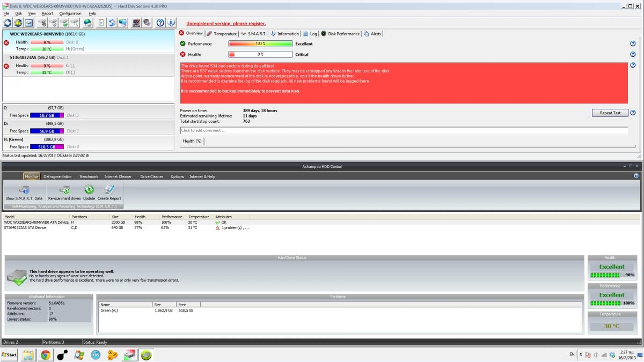644x362 pixels.
Task: Open the File menu
Action: click(7, 13)
